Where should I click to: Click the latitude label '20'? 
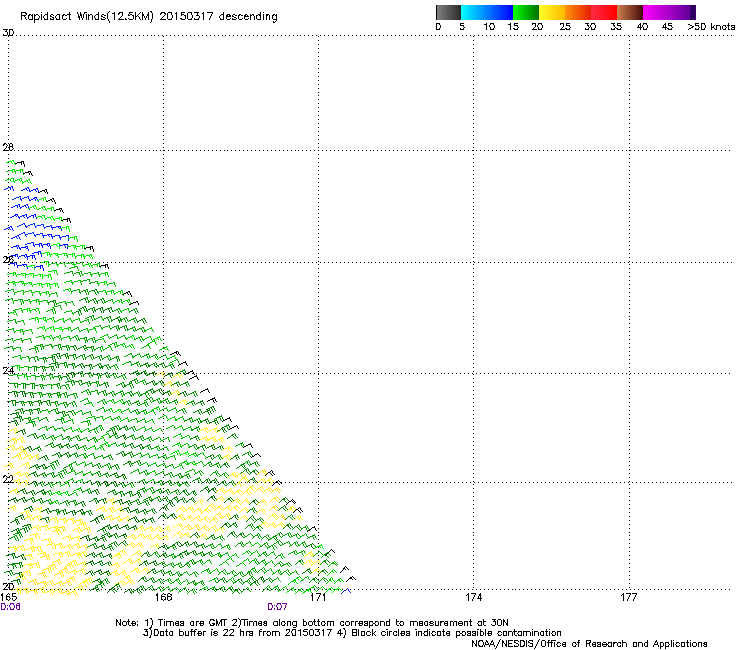[8, 586]
